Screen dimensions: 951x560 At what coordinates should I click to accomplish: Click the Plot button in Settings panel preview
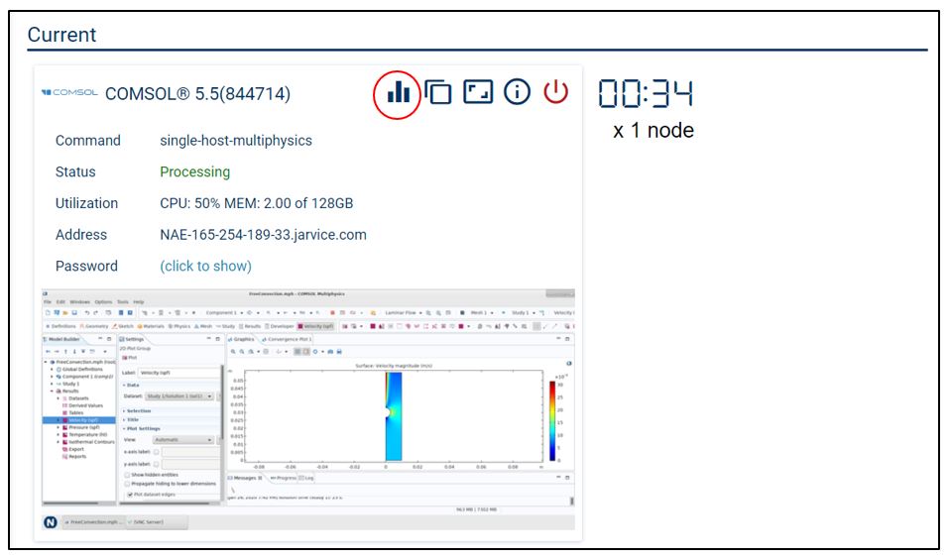pos(129,358)
